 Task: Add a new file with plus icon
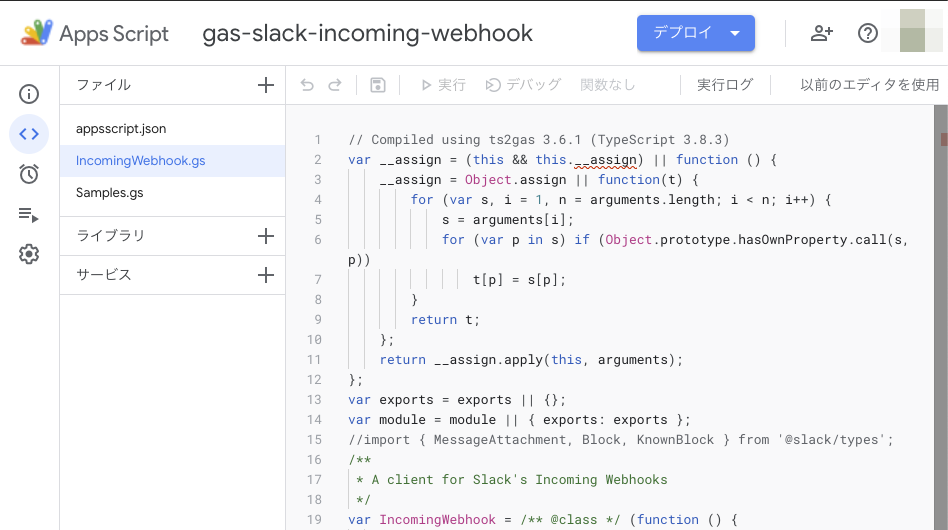click(x=266, y=85)
